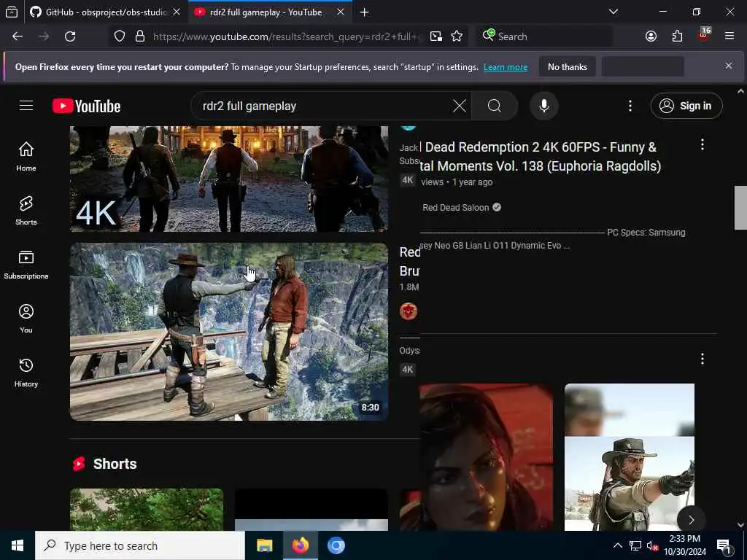Image resolution: width=747 pixels, height=560 pixels.
Task: Open Firefox application menu
Action: (x=729, y=36)
